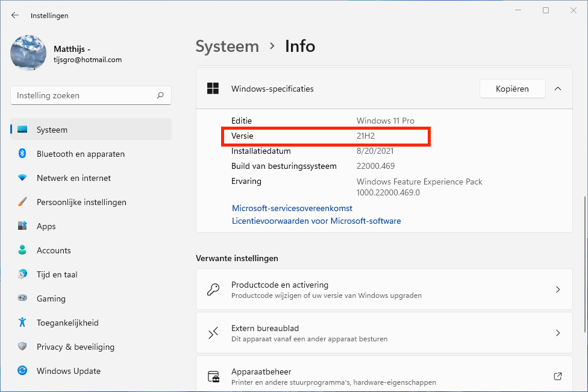588x392 pixels.
Task: Click the Privacy & beveiliging shield icon
Action: 22,347
